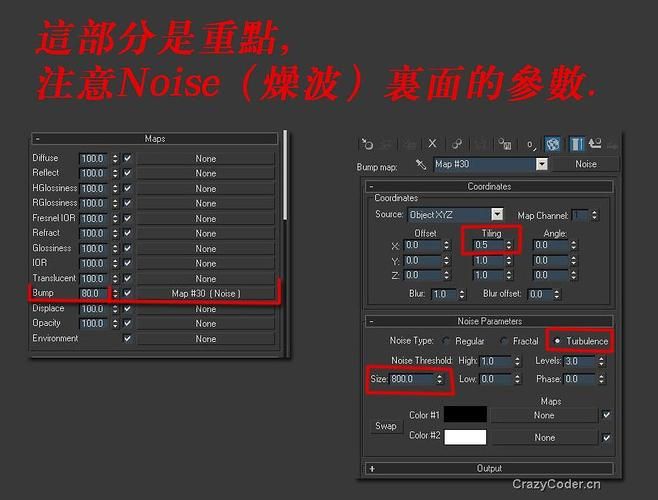Pick map with the eyedropper icon
Viewport: 658px width, 500px height.
(420, 164)
